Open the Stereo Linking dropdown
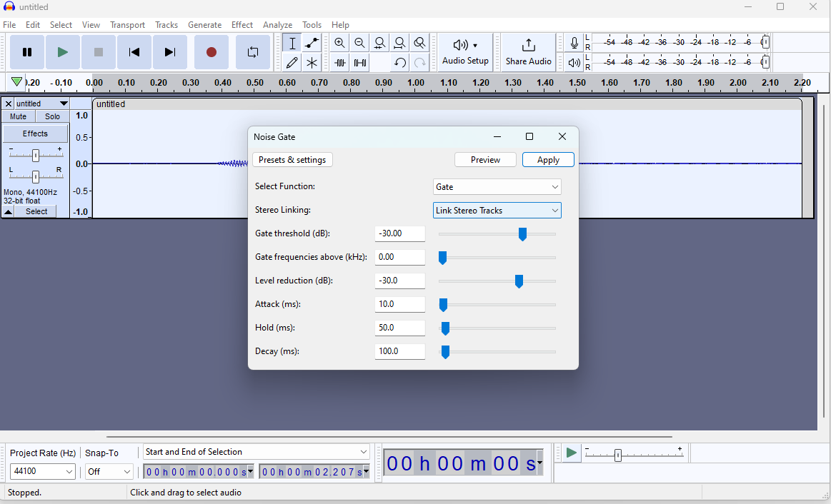This screenshot has height=504, width=831. pyautogui.click(x=497, y=210)
